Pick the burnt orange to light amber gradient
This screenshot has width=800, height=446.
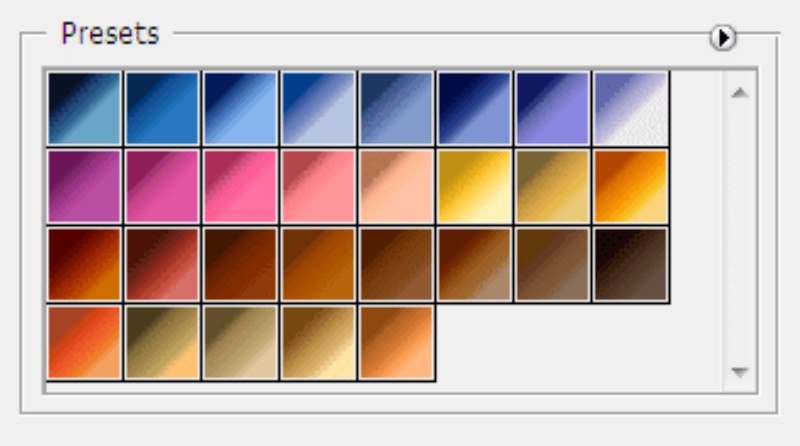pos(631,186)
